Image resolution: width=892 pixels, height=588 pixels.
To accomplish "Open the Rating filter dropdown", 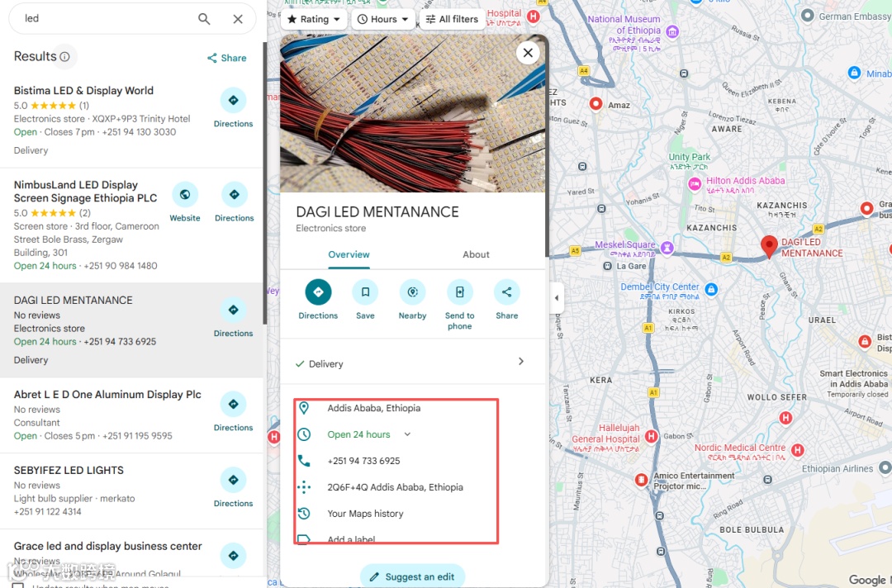I will point(314,19).
